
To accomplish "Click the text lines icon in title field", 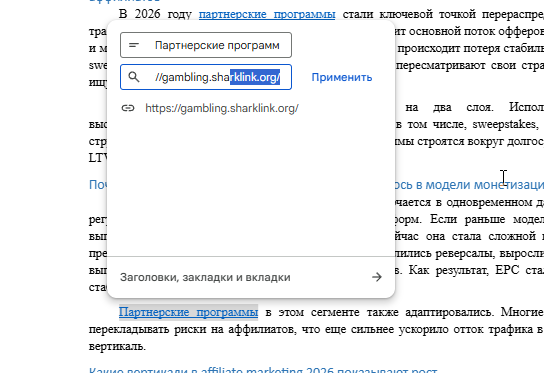I will tap(134, 45).
